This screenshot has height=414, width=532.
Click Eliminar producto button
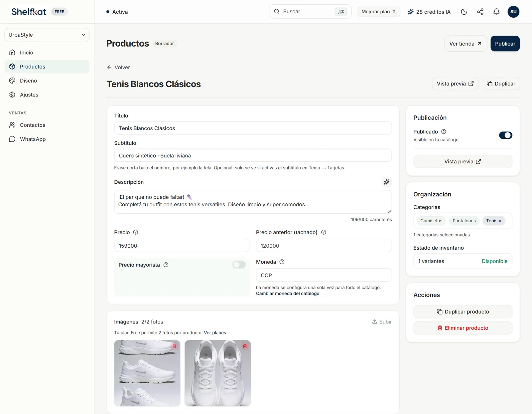click(463, 328)
